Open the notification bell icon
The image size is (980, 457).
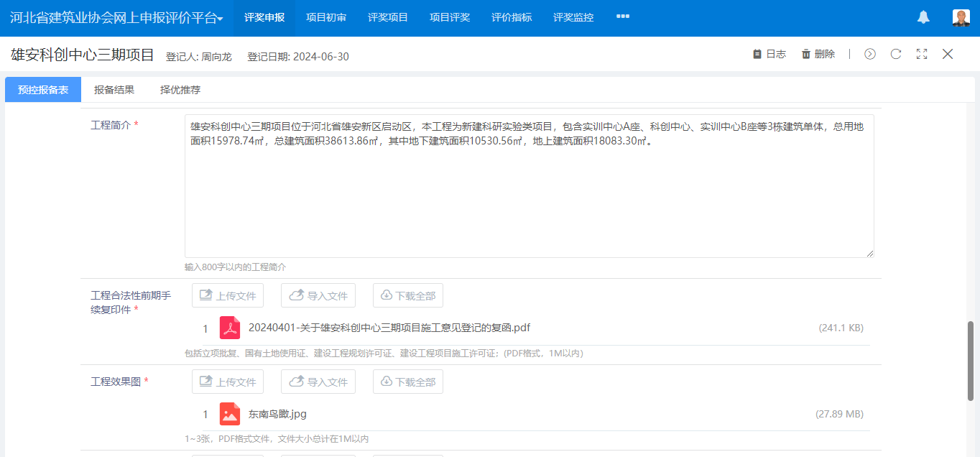click(923, 18)
